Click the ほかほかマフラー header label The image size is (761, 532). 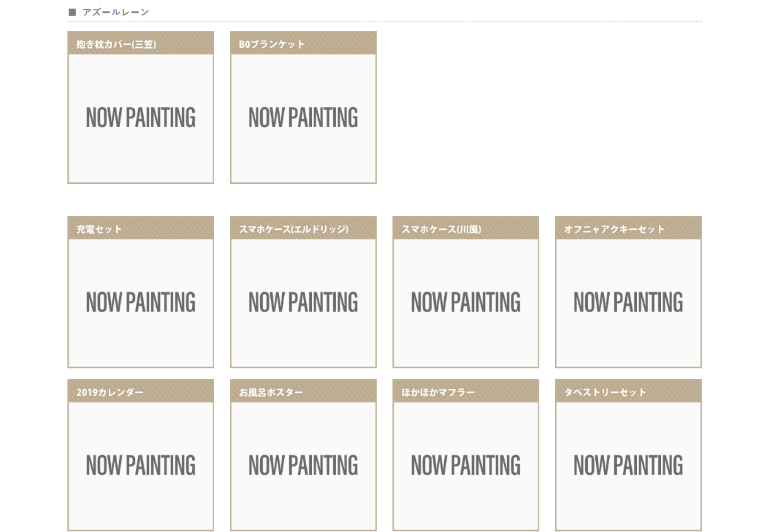pos(466,392)
